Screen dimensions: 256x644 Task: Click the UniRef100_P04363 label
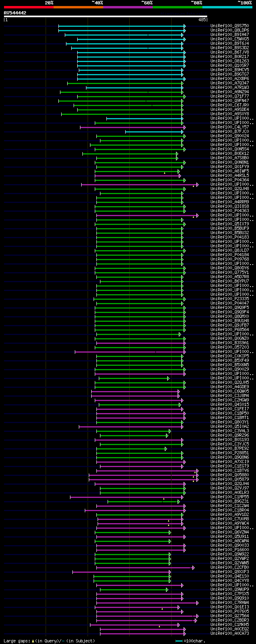point(230,211)
